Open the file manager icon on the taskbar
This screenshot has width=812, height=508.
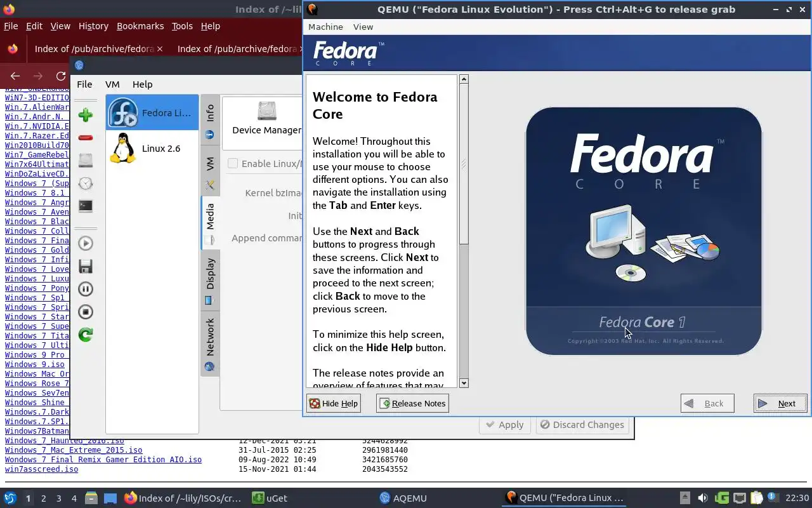tap(91, 498)
